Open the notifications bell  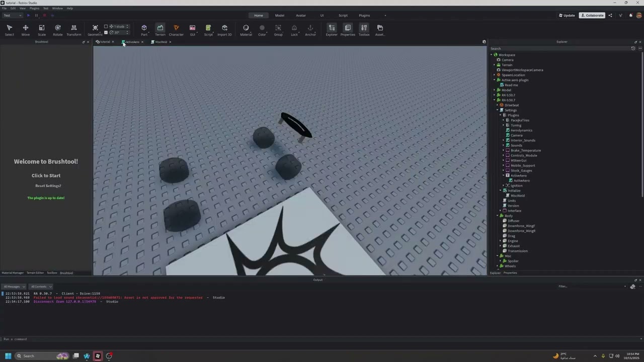(x=631, y=16)
